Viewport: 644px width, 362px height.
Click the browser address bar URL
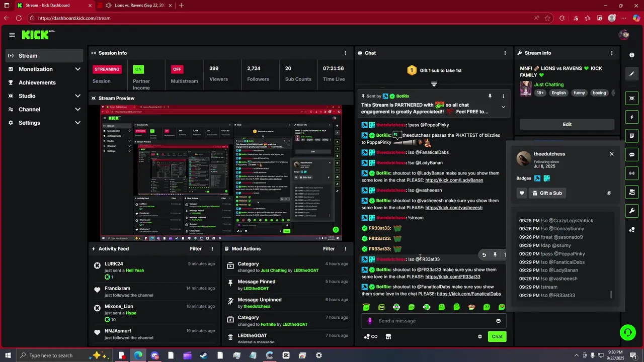click(74, 18)
